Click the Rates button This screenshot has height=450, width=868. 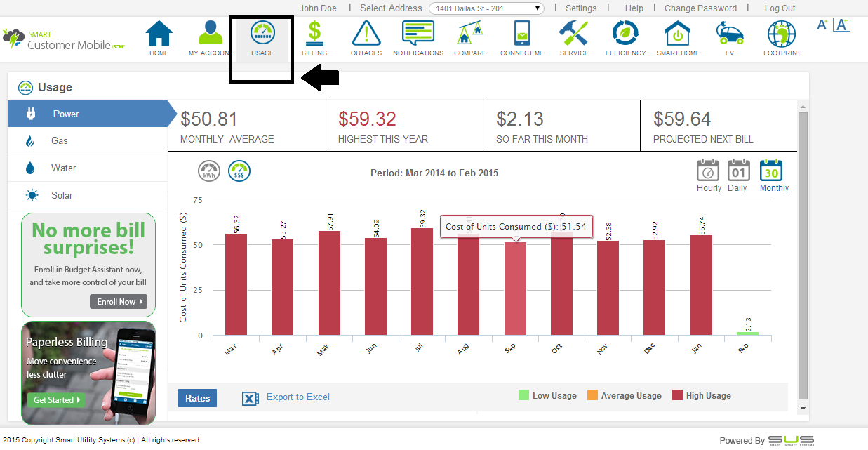coord(198,398)
